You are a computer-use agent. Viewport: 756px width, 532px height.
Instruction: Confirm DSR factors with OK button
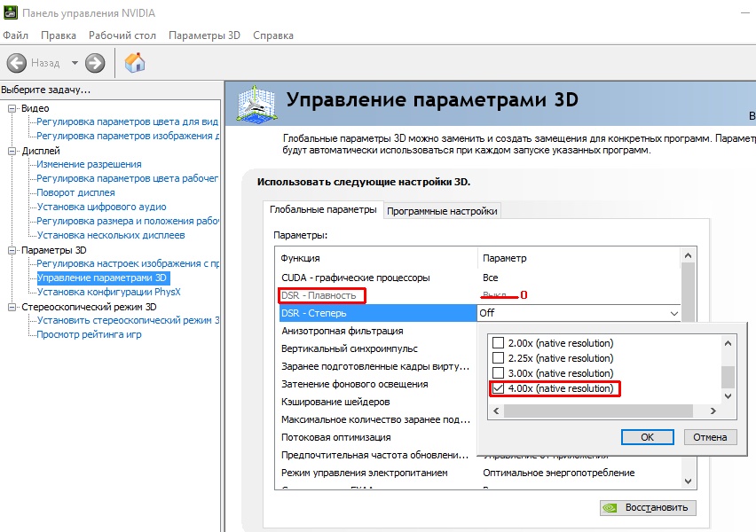coord(648,437)
